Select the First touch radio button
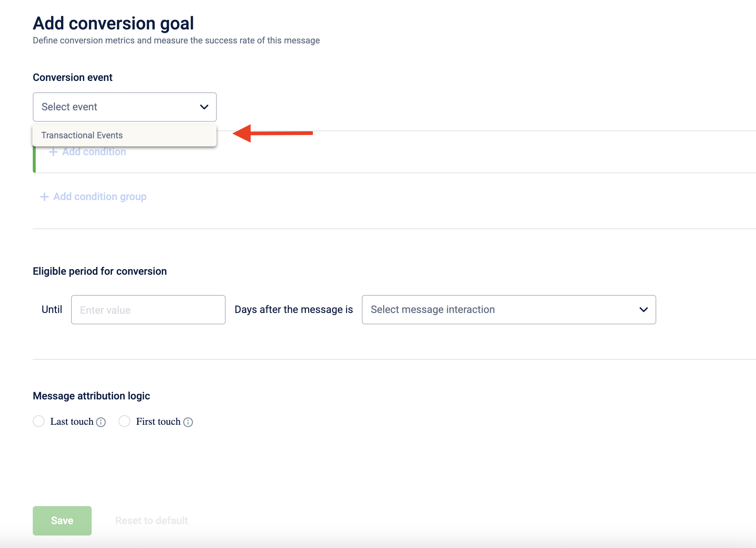756x548 pixels. (124, 421)
